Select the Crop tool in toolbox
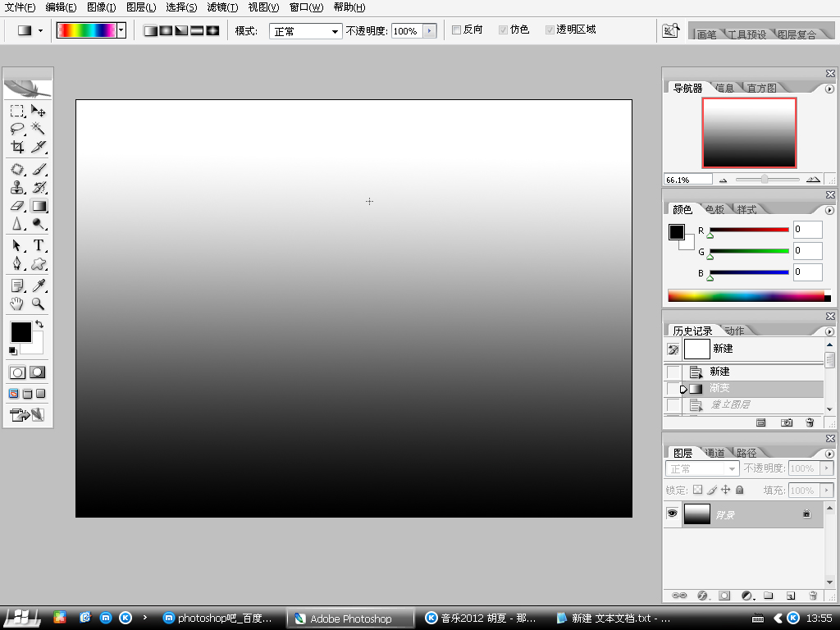Image resolution: width=840 pixels, height=630 pixels. [x=17, y=148]
